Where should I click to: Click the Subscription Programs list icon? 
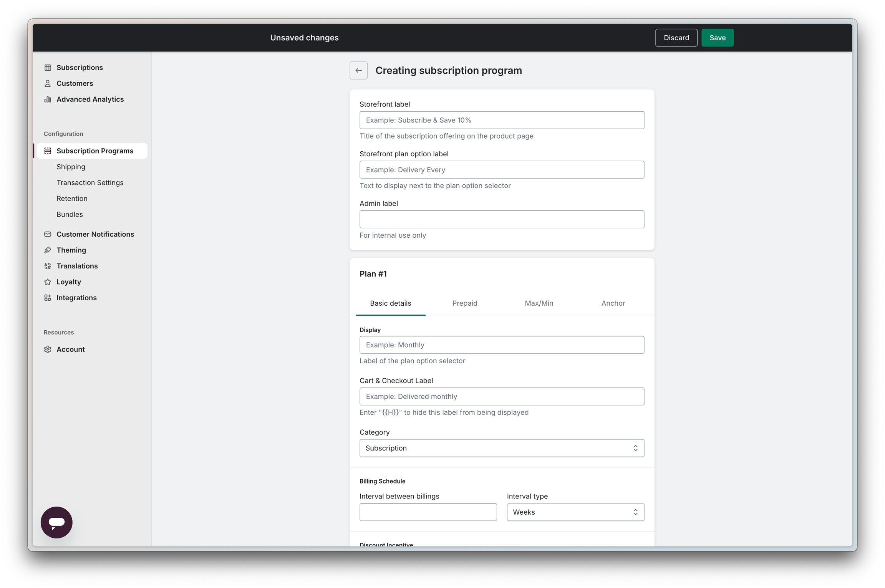click(x=48, y=151)
